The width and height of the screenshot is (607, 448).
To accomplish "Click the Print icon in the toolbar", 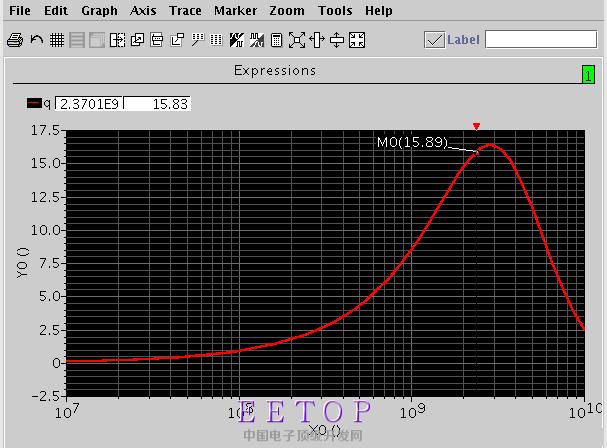I will coord(15,40).
